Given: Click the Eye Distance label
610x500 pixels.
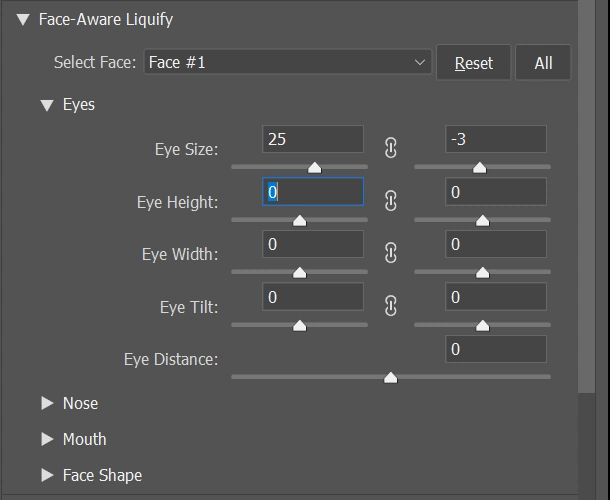Looking at the screenshot, I should pos(171,360).
